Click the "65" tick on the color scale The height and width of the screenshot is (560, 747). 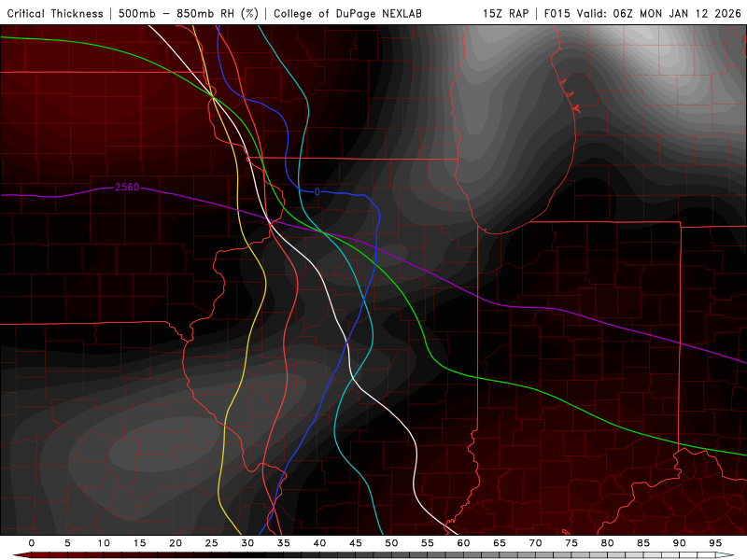[x=500, y=543]
